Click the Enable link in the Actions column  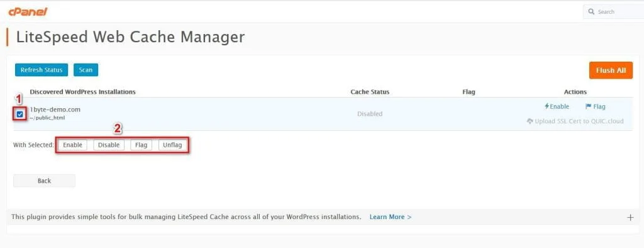pyautogui.click(x=557, y=106)
